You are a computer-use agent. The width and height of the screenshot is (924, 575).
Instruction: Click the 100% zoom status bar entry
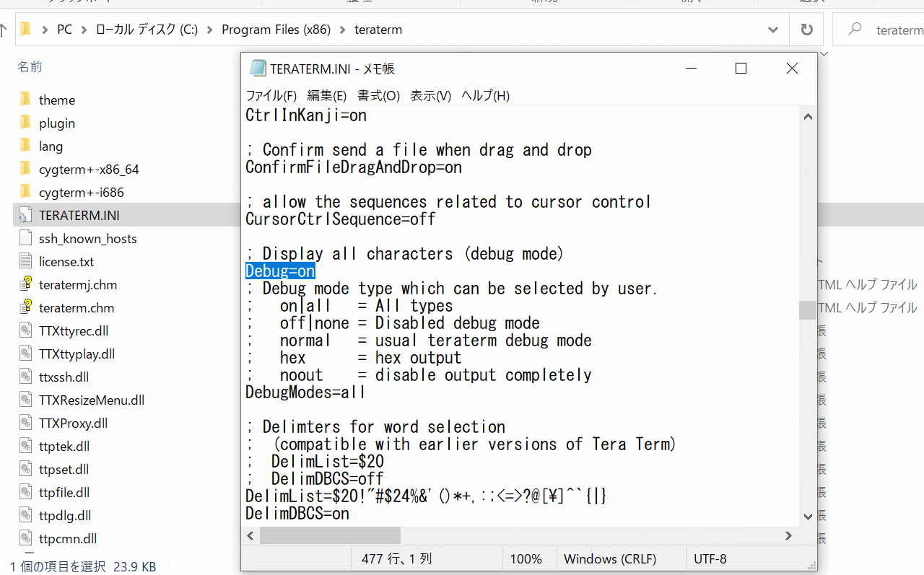(x=526, y=559)
